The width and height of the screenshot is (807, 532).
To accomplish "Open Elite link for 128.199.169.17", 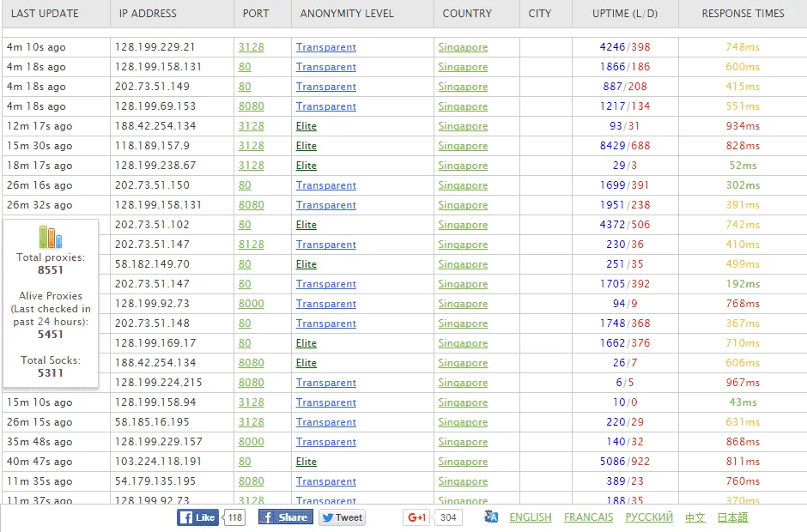I will (306, 343).
